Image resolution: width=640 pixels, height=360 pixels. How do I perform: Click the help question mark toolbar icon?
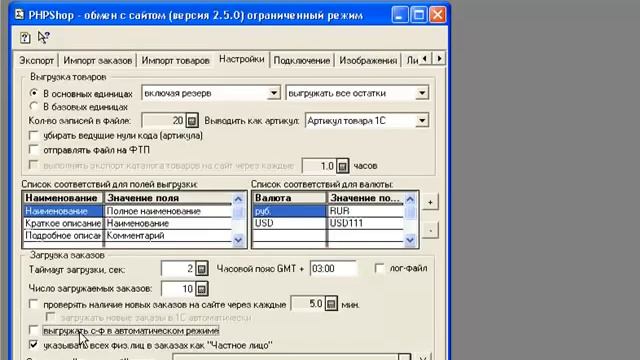(x=25, y=38)
